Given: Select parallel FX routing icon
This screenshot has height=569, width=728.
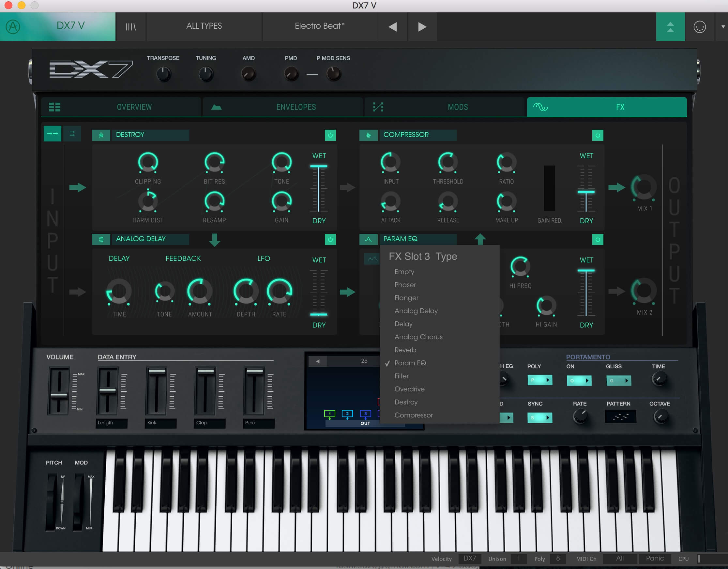Looking at the screenshot, I should tap(72, 134).
